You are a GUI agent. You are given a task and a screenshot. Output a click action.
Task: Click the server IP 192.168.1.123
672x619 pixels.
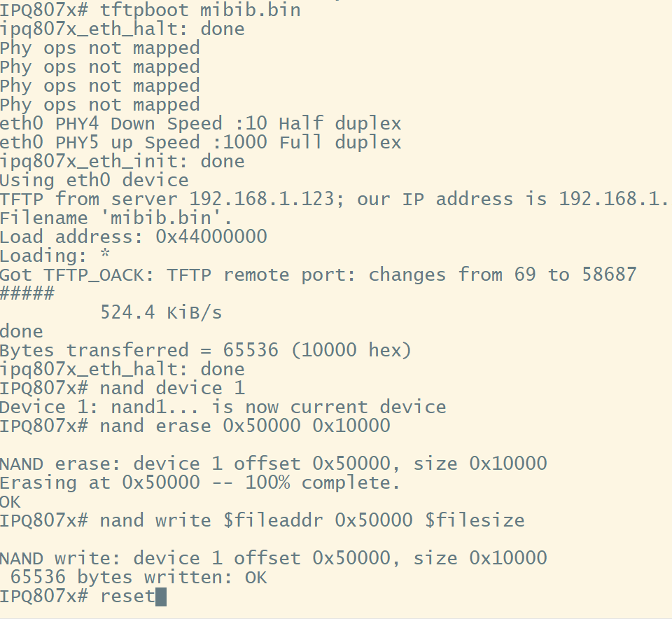[261, 199]
